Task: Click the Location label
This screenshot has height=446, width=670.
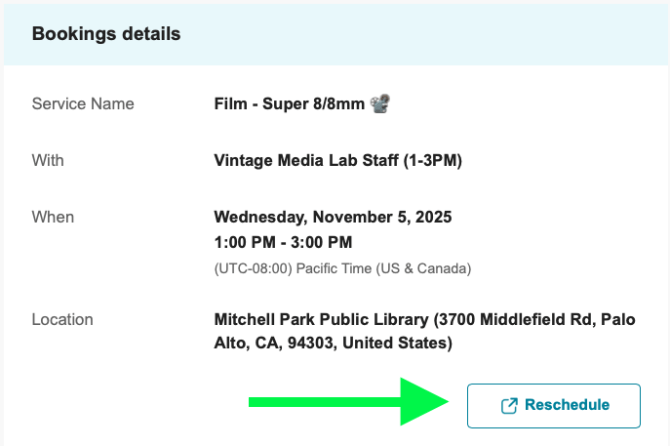Action: 62,320
